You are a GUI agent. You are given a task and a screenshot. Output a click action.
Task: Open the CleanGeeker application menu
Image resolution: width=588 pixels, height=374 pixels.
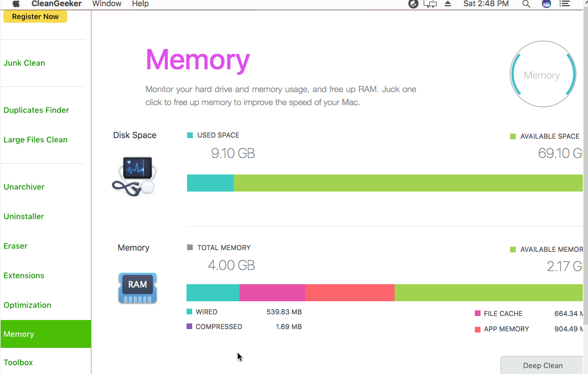(55, 4)
